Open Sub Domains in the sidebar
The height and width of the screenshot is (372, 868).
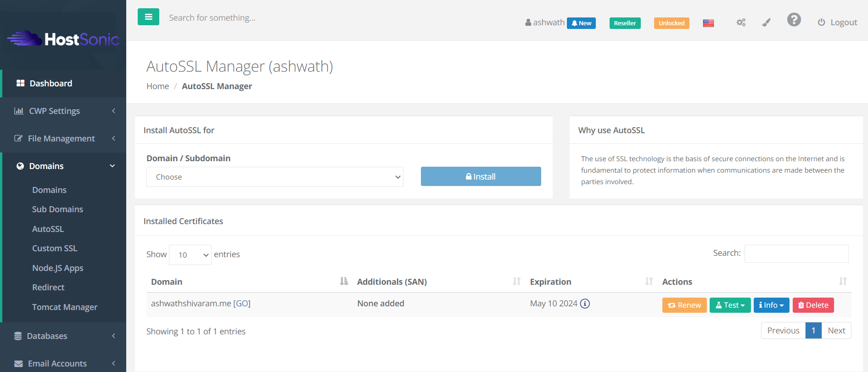[57, 209]
